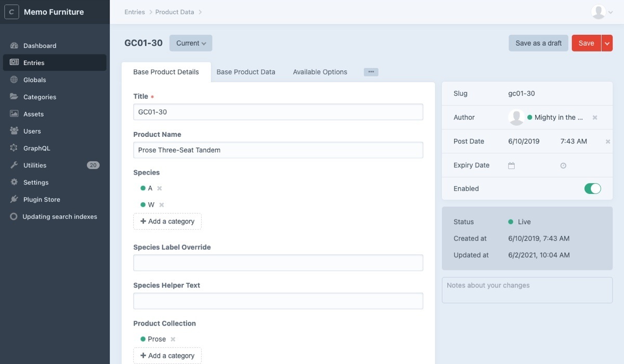Viewport: 624px width, 364px height.
Task: Remove the Prose product collection
Action: tap(173, 339)
